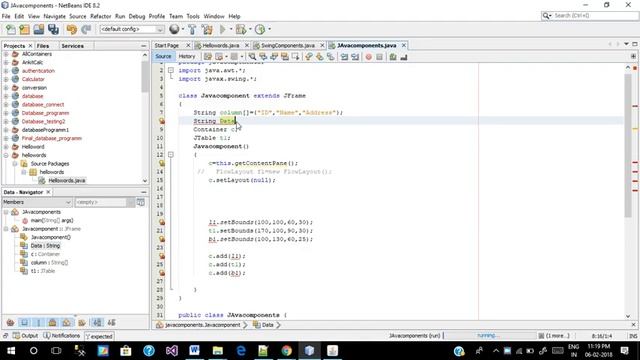Click the Debug Project toolbar icon
This screenshot has height=360, width=640.
(241, 29)
